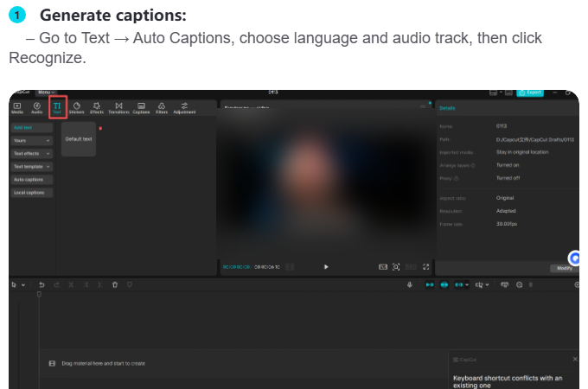Open Auto captions in sidebar

(32, 180)
